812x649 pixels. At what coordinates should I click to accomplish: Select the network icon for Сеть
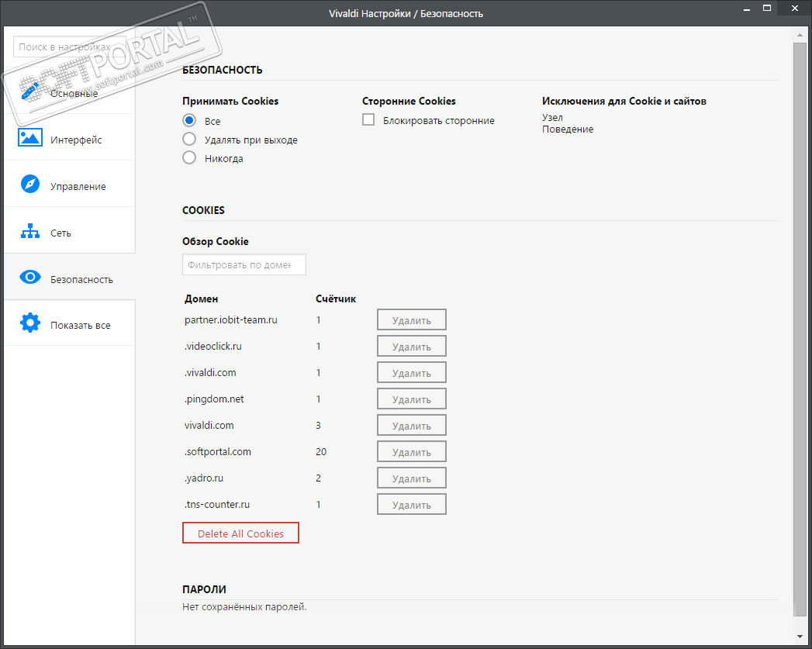tap(29, 231)
